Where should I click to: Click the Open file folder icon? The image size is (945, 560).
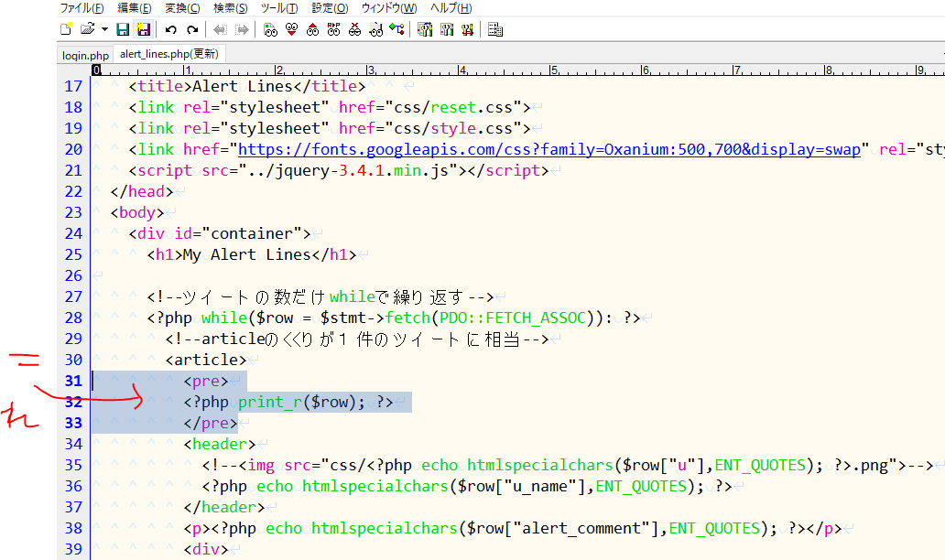coord(87,29)
